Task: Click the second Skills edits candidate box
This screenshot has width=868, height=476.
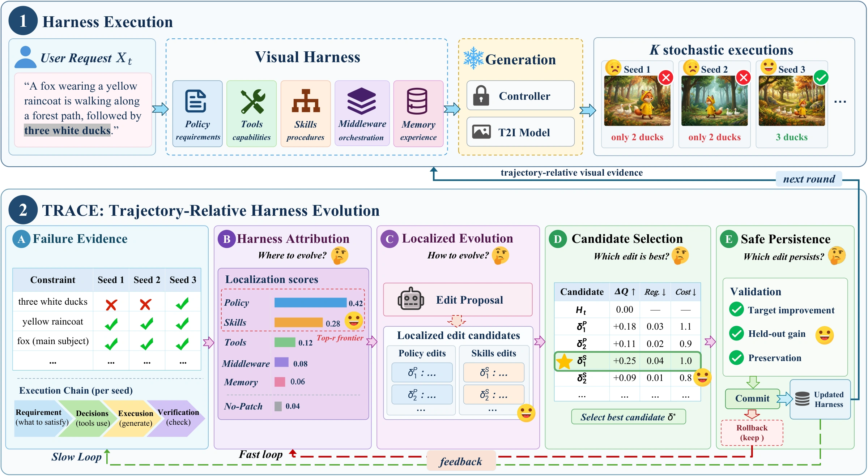Action: (x=494, y=394)
